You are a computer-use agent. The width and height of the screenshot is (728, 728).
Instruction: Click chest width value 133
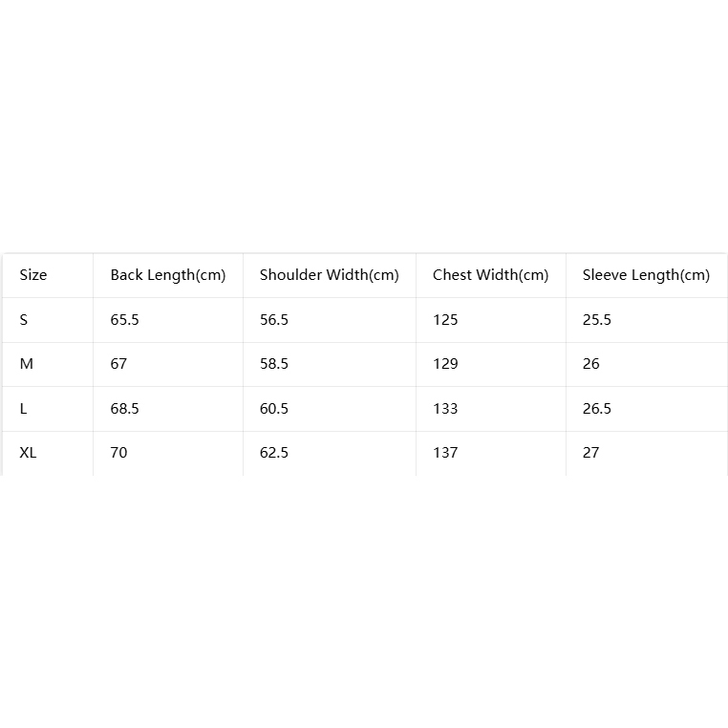pos(445,409)
